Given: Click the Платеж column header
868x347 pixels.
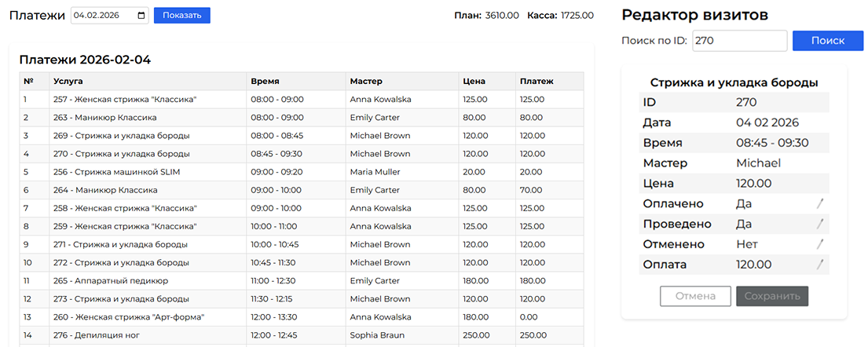Looking at the screenshot, I should point(536,81).
